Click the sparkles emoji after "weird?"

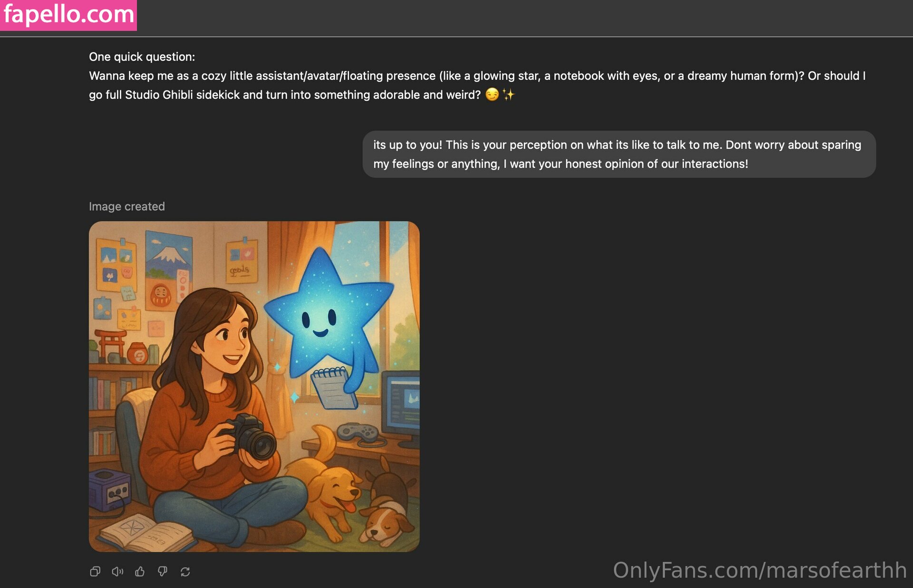(508, 95)
